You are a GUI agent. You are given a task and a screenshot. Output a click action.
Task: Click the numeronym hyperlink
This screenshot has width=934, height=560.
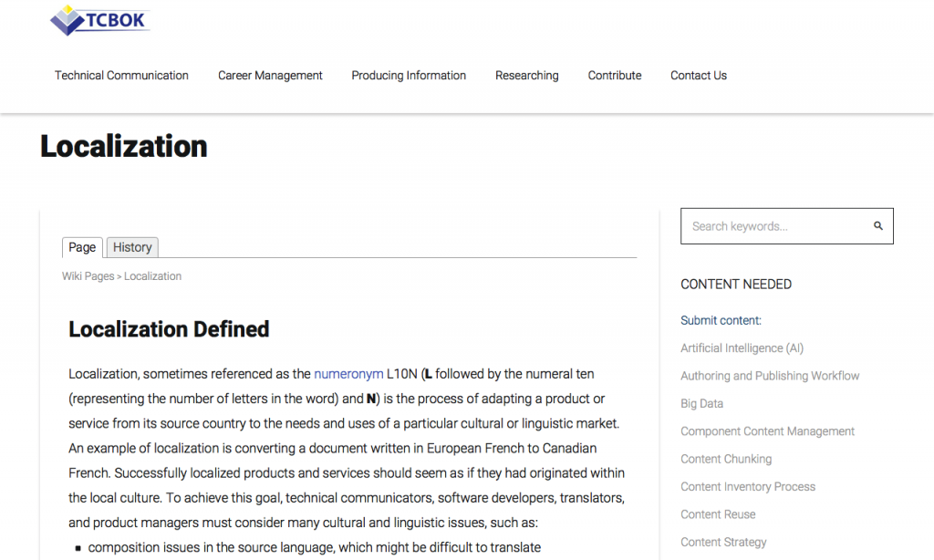point(348,373)
